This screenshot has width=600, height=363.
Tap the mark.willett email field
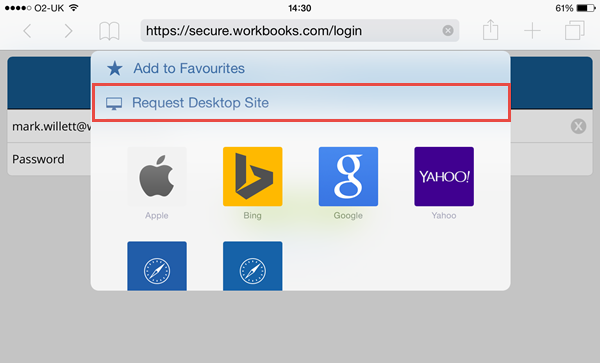pyautogui.click(x=49, y=126)
